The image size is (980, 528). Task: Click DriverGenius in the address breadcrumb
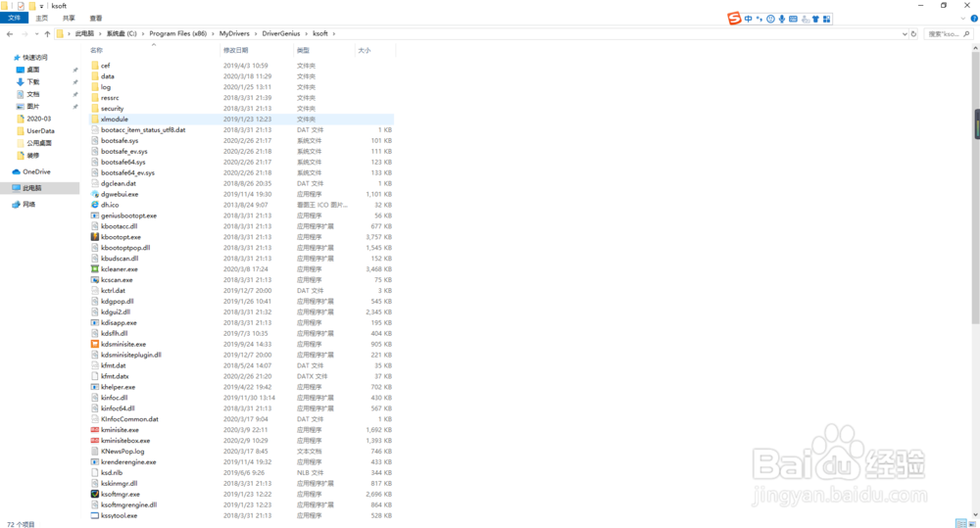[281, 33]
